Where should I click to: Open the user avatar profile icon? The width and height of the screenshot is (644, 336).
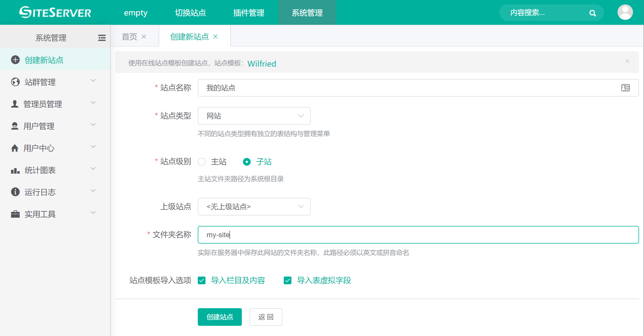(625, 12)
